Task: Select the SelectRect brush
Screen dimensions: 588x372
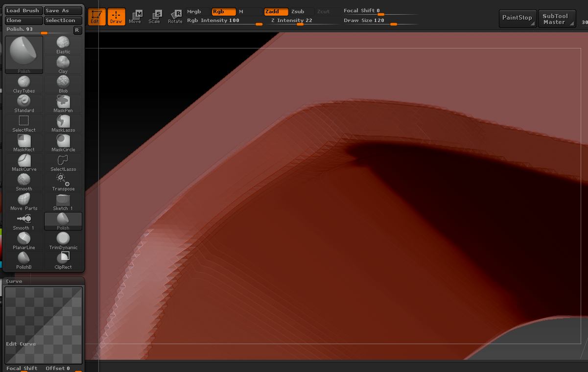Action: pos(24,123)
